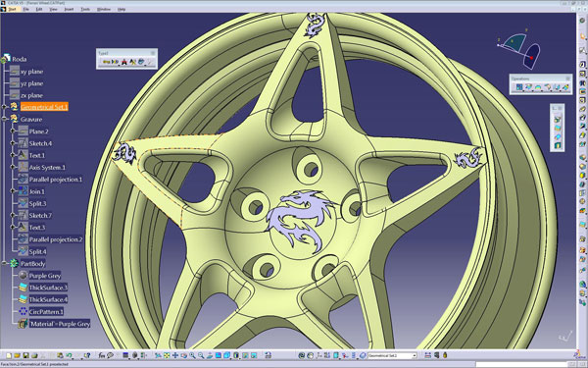Click the Join icon in Operations toolbar

[x=519, y=87]
